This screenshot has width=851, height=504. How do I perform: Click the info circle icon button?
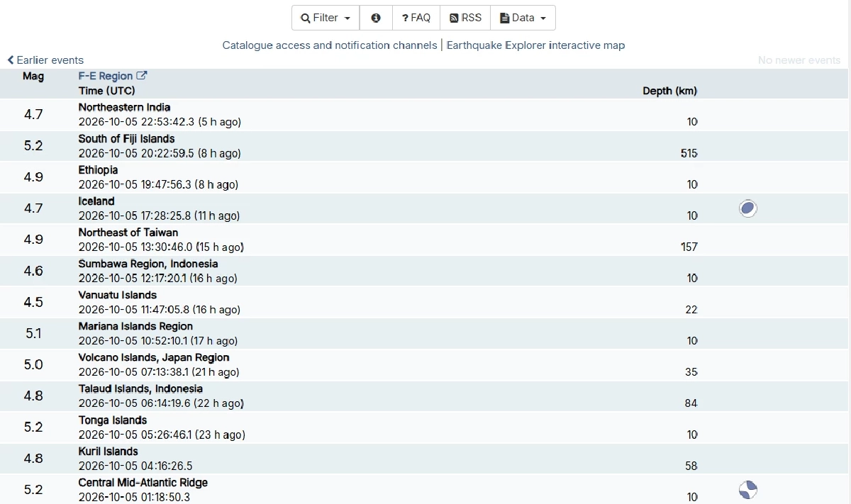[x=376, y=18]
